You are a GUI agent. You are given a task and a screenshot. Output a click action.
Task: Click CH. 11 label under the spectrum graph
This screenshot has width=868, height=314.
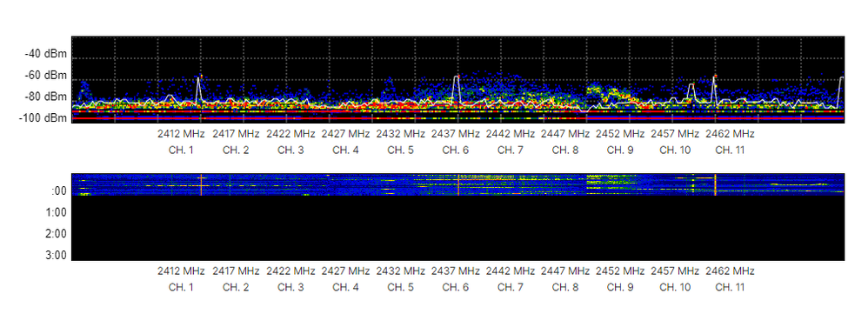coord(730,150)
